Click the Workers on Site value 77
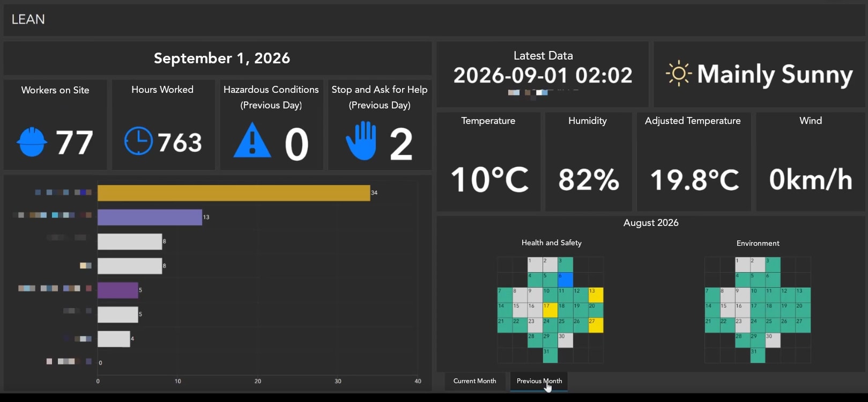The image size is (868, 402). click(75, 143)
